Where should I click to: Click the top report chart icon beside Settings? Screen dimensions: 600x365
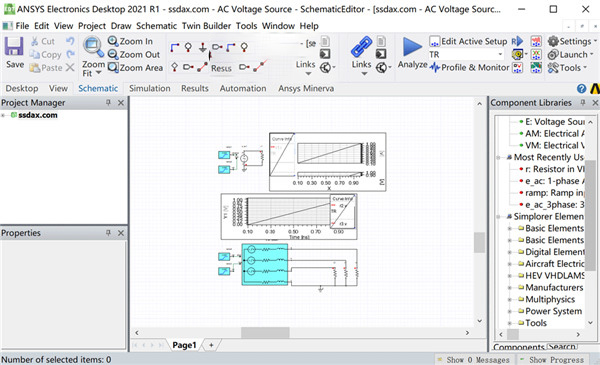[536, 41]
